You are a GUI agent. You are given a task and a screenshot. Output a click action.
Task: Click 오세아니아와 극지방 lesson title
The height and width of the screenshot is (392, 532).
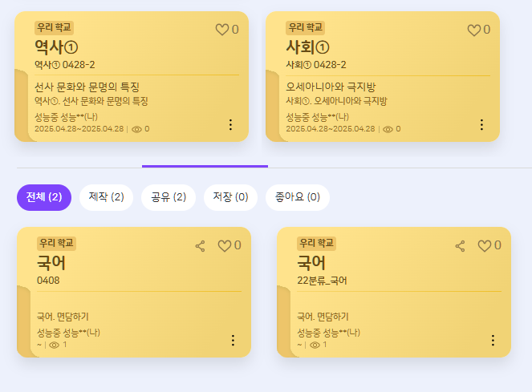pyautogui.click(x=331, y=86)
